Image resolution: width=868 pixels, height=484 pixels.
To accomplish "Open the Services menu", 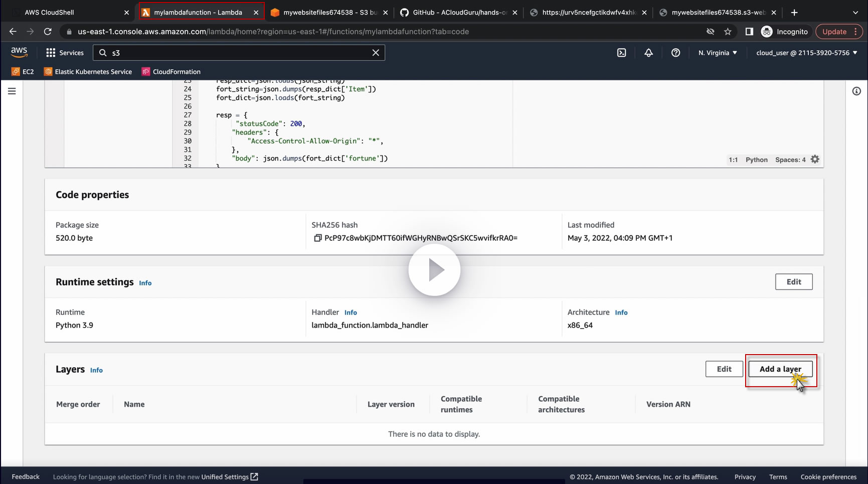I will click(65, 53).
